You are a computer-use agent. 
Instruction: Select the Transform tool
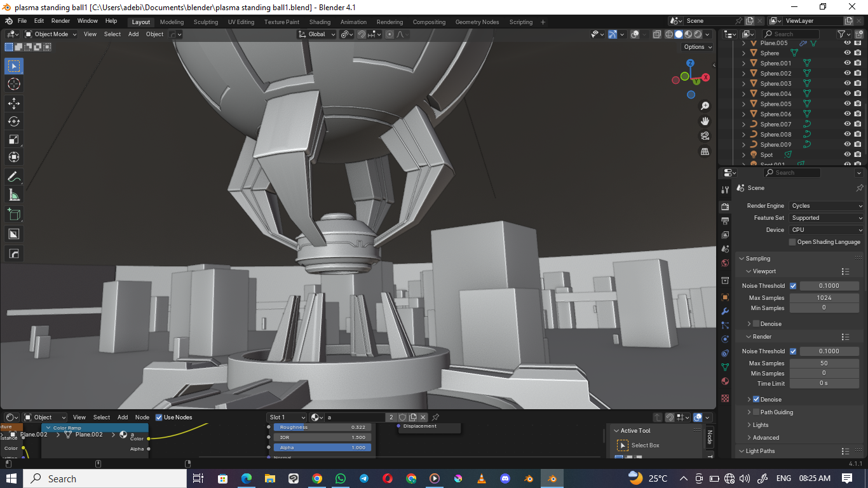pos(14,157)
